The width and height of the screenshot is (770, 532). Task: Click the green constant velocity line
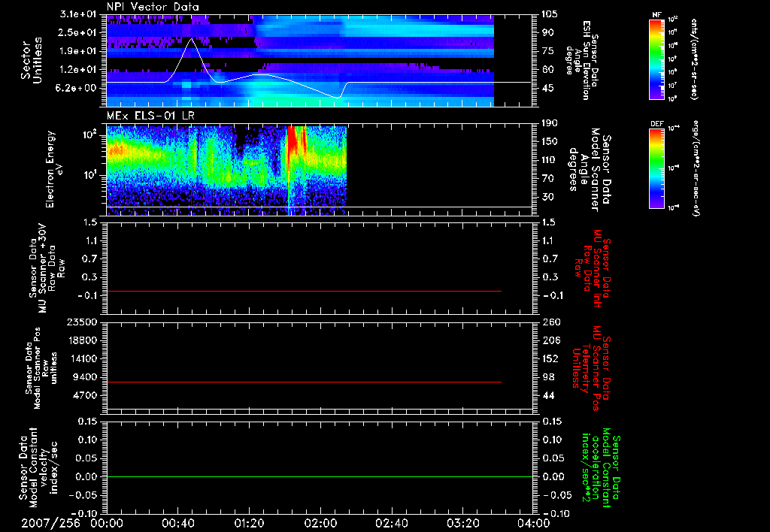coord(320,476)
